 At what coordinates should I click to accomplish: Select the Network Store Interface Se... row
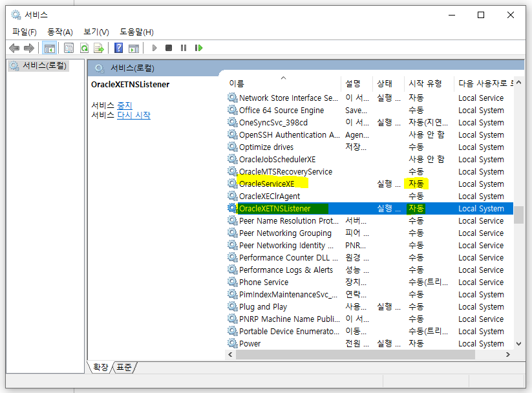pyautogui.click(x=370, y=98)
